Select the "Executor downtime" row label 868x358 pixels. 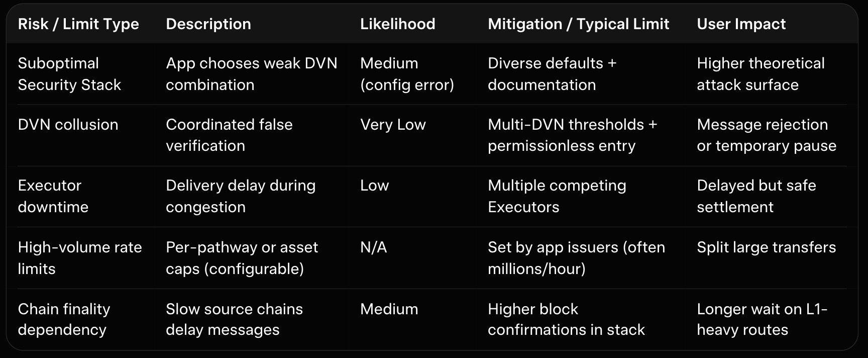click(x=53, y=196)
